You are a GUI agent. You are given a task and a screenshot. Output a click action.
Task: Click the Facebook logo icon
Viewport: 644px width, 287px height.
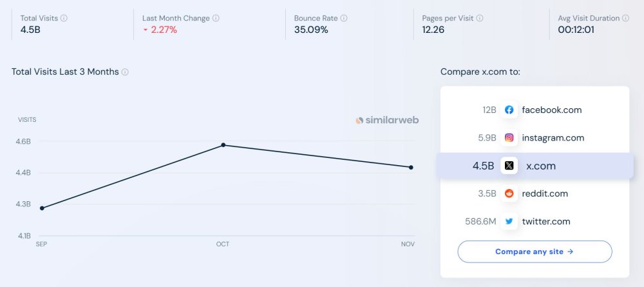509,110
